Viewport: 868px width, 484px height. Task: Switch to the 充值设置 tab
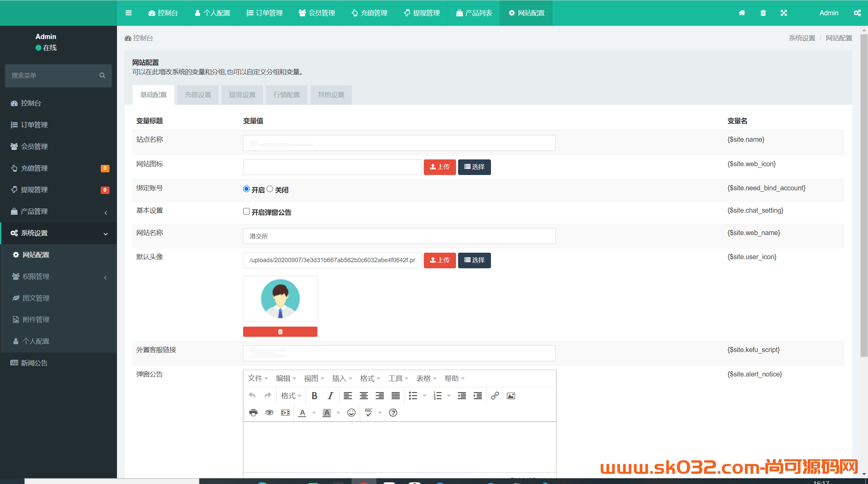[198, 95]
